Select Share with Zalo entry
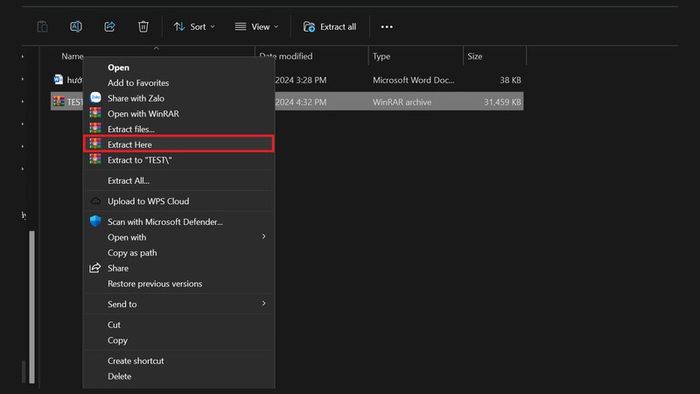Viewport: 700px width, 394px height. click(x=136, y=98)
